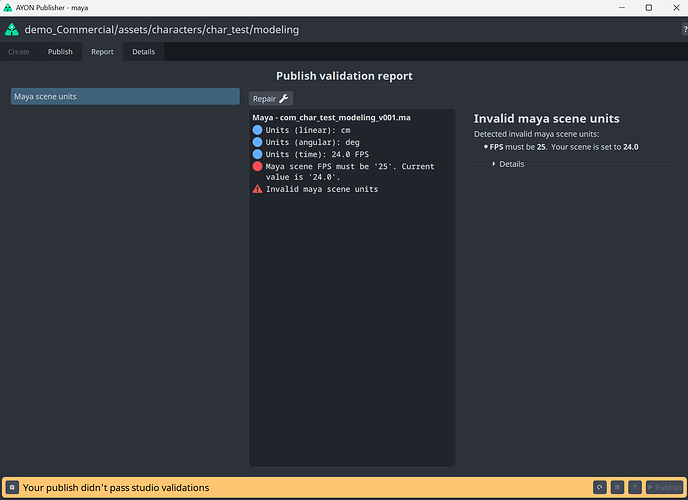688x500 pixels.
Task: Open the Details tab
Action: tap(144, 52)
